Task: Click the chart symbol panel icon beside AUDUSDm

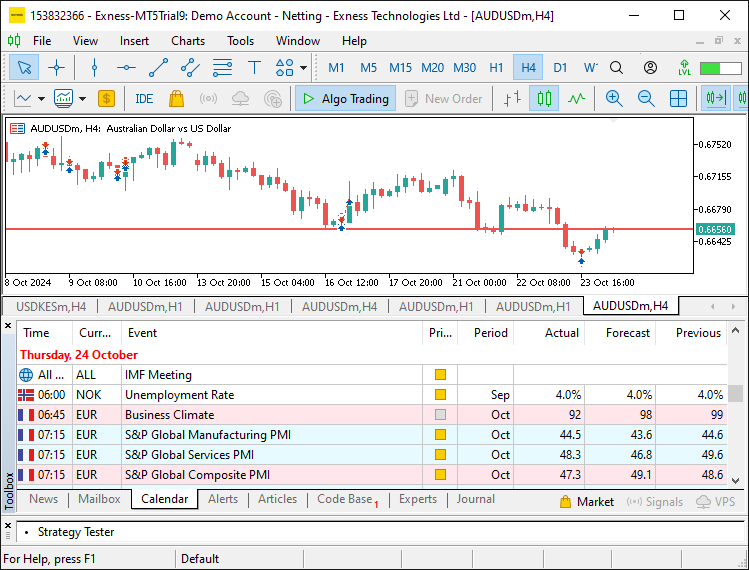Action: [x=18, y=129]
